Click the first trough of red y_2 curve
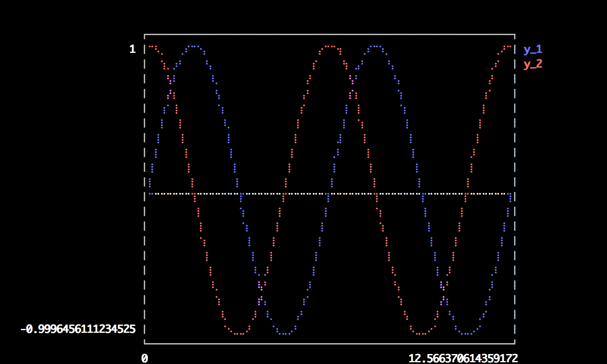This screenshot has height=364, width=607. 238,334
